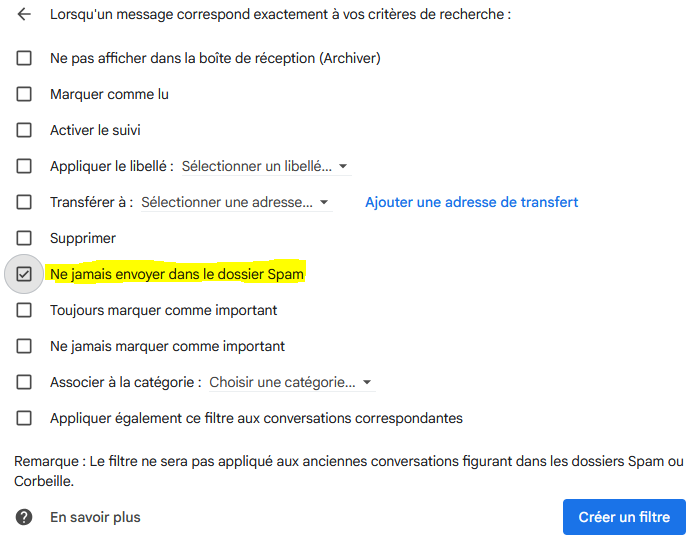Check the Archiver checkbox
Viewport: 700px width, 543px height.
point(24,58)
